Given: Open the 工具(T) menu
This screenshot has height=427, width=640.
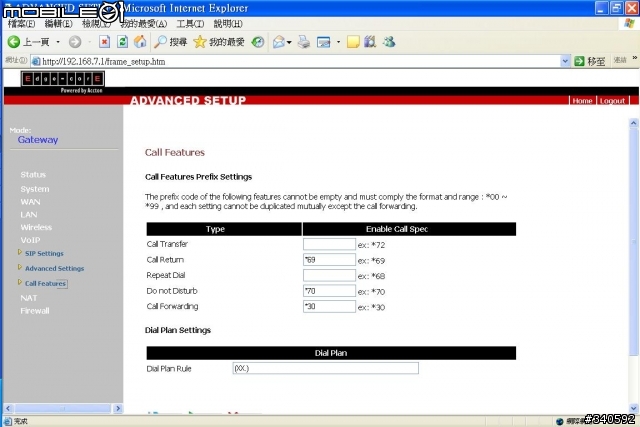Looking at the screenshot, I should tap(190, 24).
